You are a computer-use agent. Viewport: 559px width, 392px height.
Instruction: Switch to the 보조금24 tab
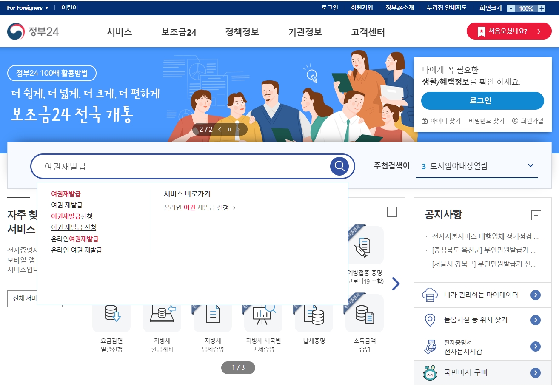[179, 31]
